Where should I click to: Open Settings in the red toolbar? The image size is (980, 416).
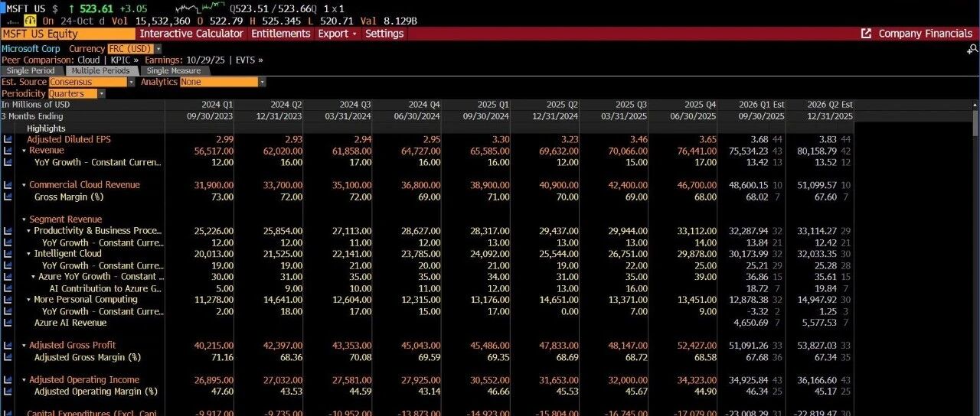384,34
